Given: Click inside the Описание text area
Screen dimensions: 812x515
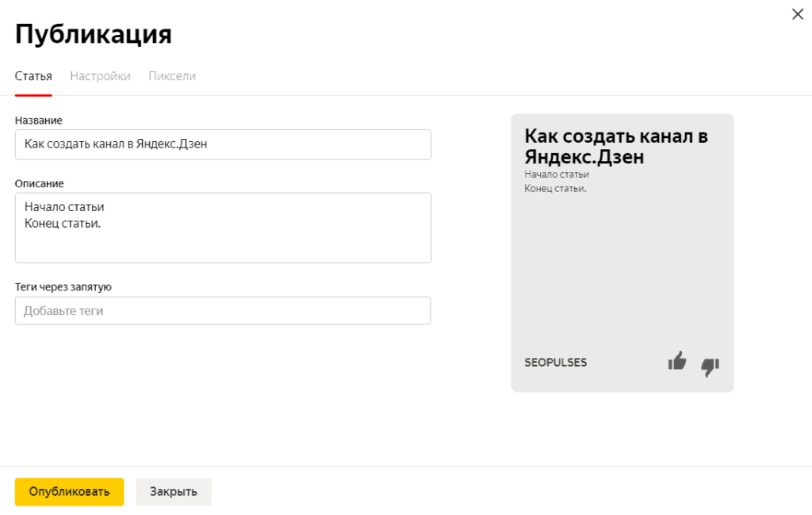Looking at the screenshot, I should click(x=222, y=226).
